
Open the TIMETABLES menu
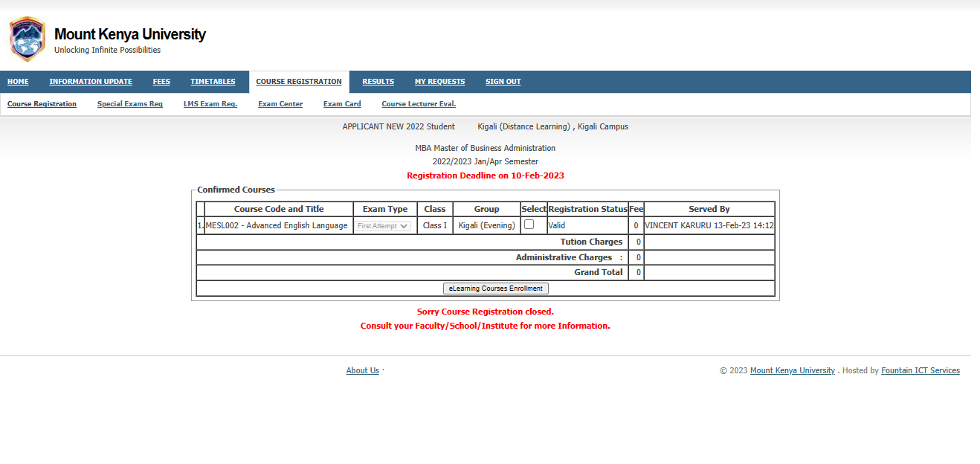click(213, 82)
